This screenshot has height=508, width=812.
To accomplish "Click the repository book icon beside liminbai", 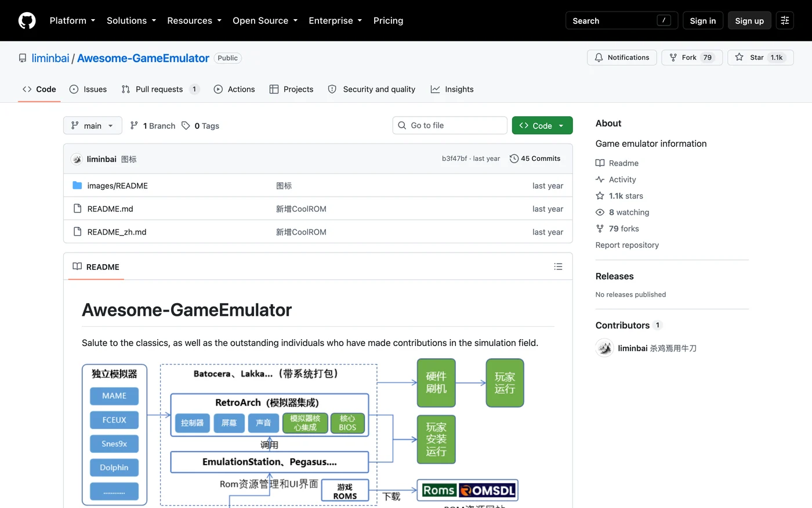I will point(23,58).
